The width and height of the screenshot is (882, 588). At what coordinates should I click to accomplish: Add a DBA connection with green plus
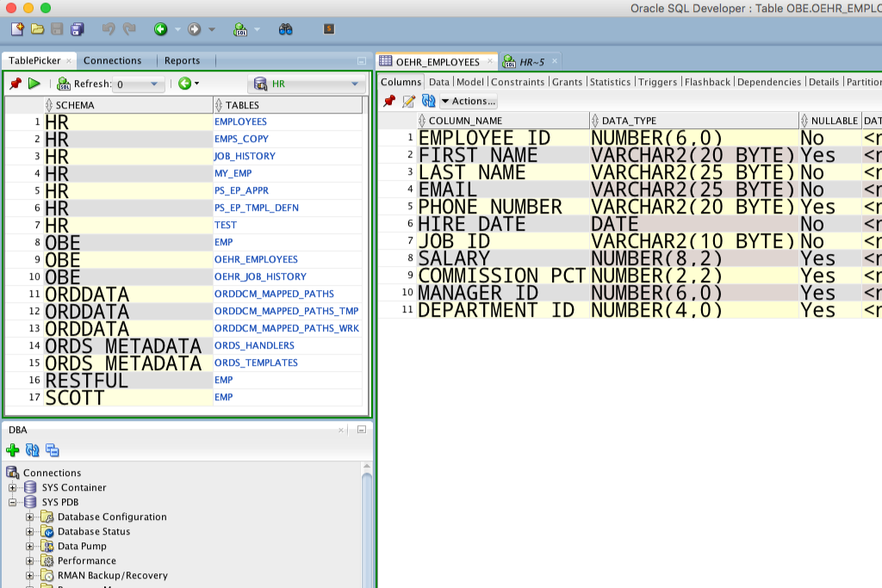pyautogui.click(x=13, y=450)
